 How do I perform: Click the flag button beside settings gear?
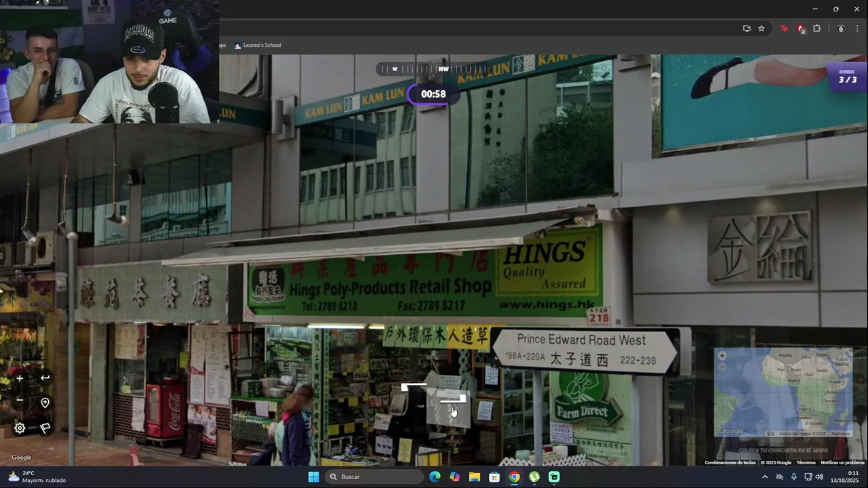(45, 428)
